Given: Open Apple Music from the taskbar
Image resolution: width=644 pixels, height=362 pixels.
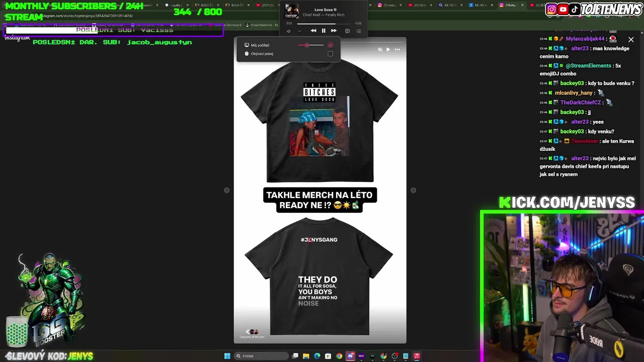Looking at the screenshot, I should click(417, 356).
